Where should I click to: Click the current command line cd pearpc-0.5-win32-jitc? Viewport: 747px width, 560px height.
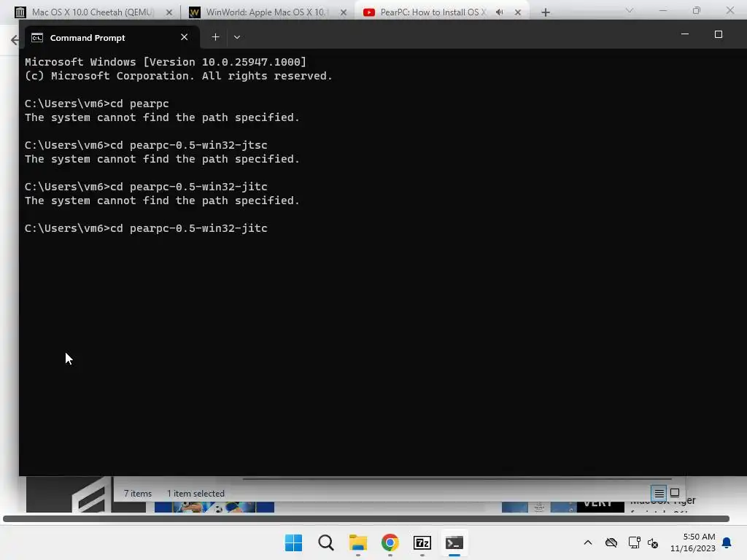tap(146, 228)
